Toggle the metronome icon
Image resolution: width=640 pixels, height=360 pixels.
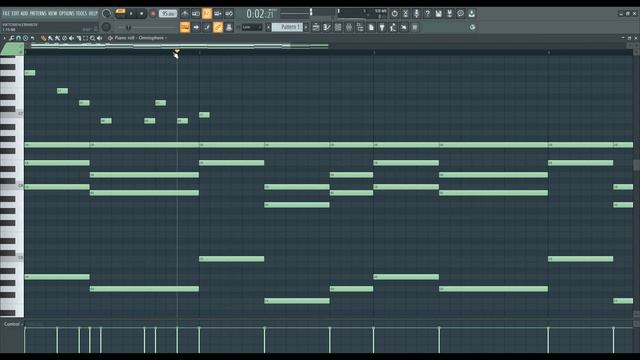[x=185, y=13]
